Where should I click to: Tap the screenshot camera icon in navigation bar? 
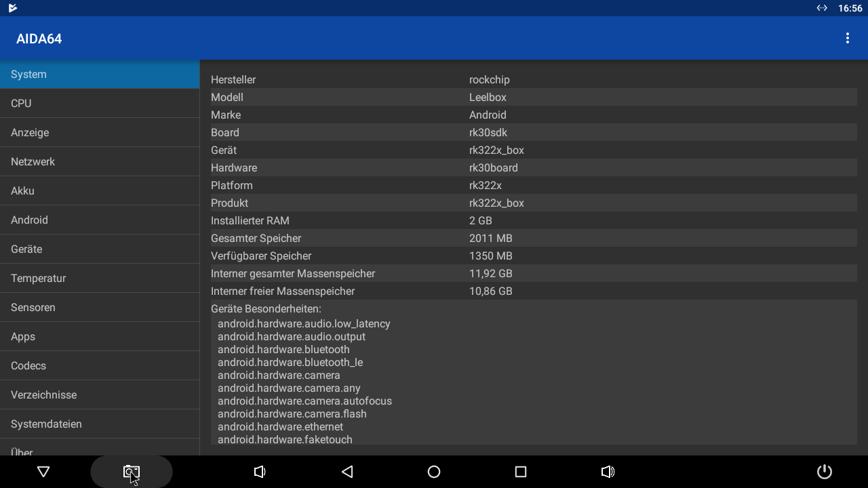point(131,472)
